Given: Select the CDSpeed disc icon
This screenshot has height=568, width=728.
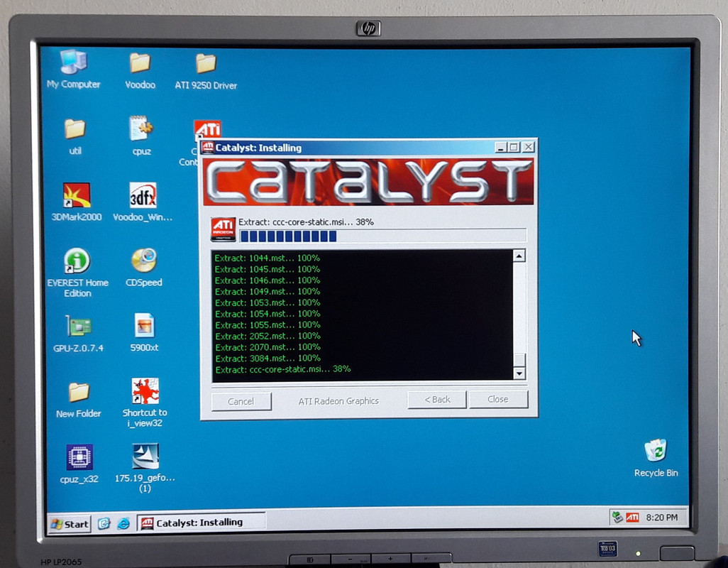Looking at the screenshot, I should (x=144, y=261).
